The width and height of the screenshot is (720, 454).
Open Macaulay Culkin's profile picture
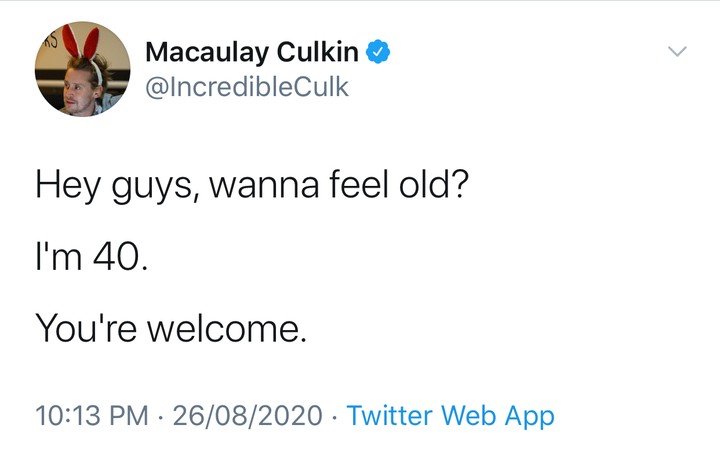coord(84,69)
